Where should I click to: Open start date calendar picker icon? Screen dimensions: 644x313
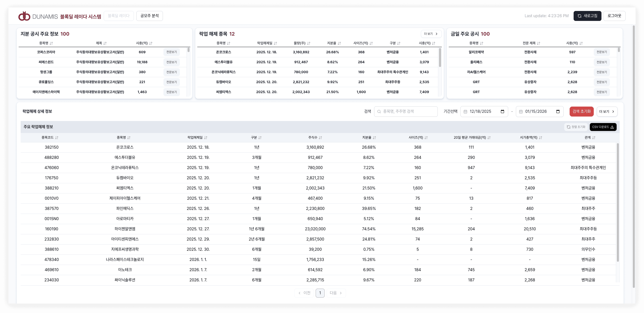tap(502, 112)
